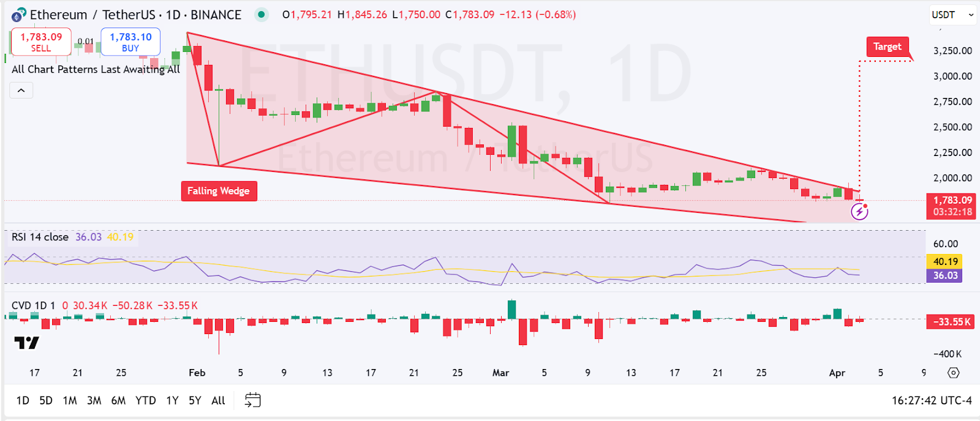Select the 1Y time range

coord(173,400)
